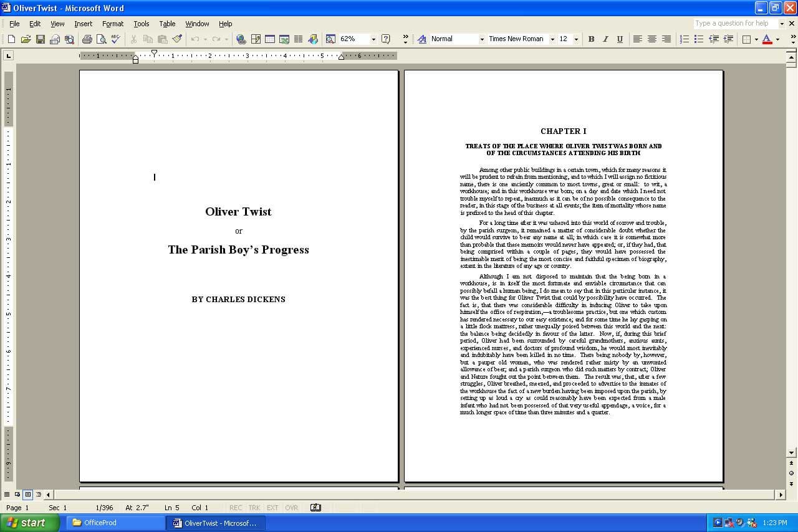Click the Numbering list icon
Image resolution: width=798 pixels, height=532 pixels.
[x=685, y=39]
